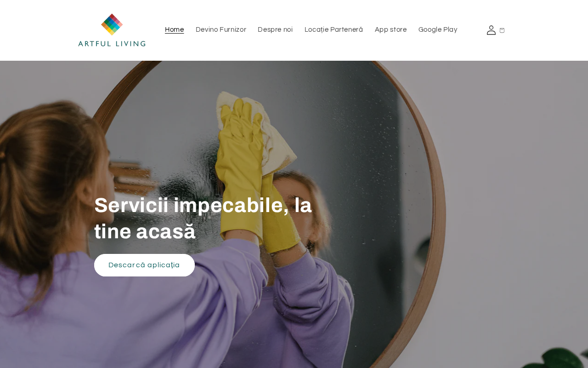Select the Despre noi menu link

click(x=275, y=30)
